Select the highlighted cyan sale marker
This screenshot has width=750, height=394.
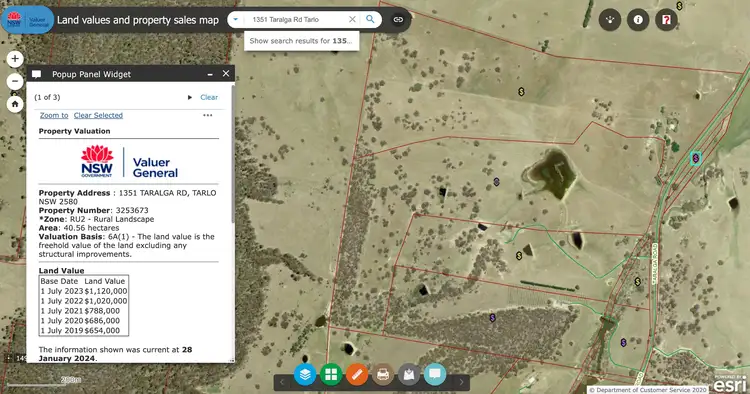[695, 158]
